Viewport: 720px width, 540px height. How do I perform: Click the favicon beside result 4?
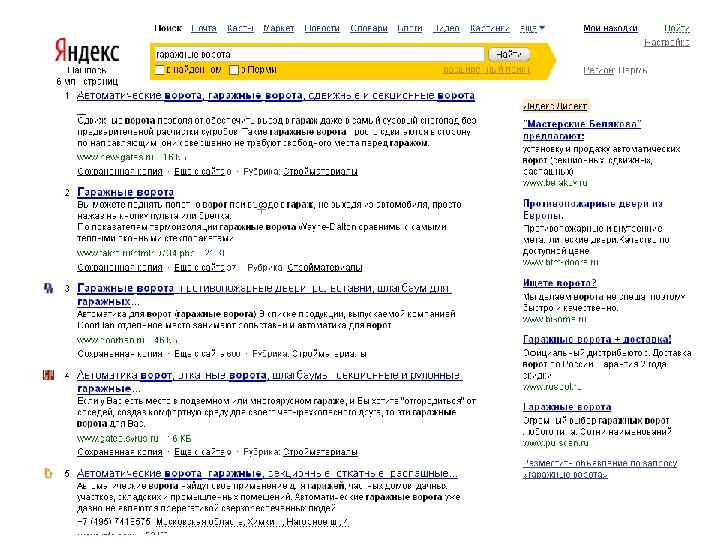[48, 375]
